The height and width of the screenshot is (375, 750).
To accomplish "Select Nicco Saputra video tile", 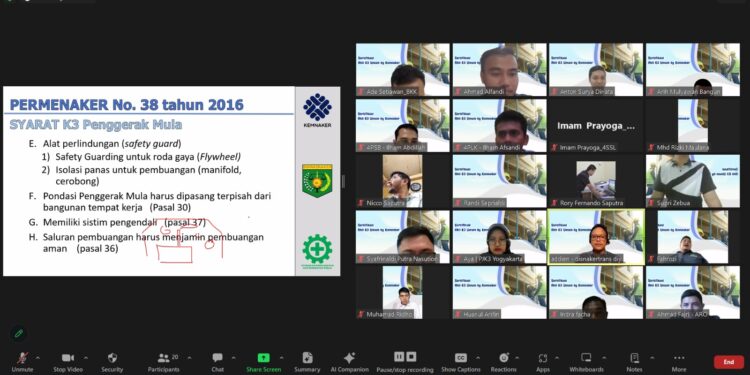I will pos(403,181).
